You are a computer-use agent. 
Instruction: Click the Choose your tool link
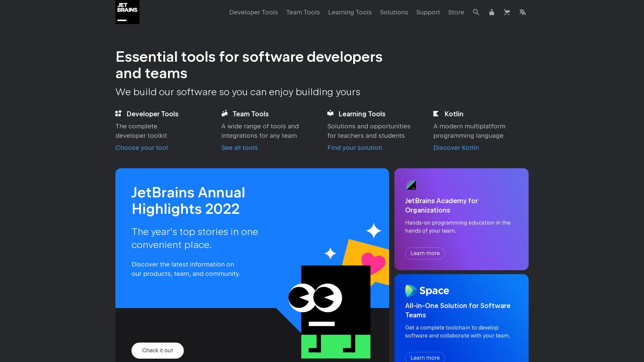coord(142,147)
